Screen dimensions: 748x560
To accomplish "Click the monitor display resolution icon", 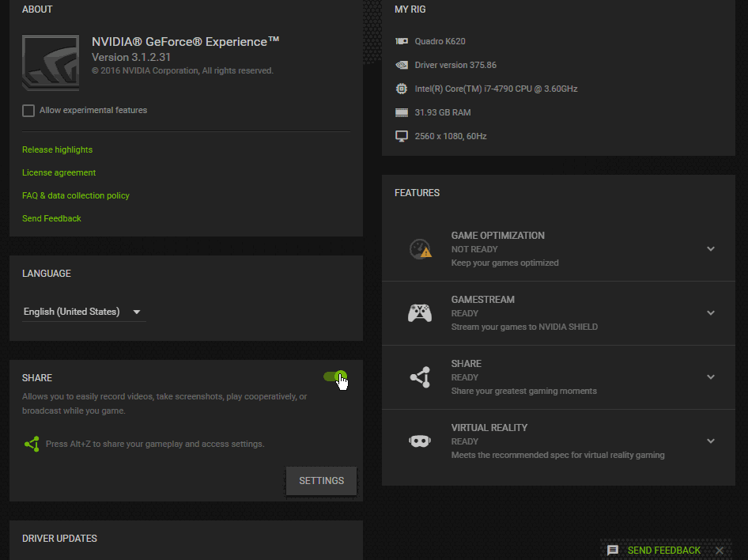I will click(x=402, y=136).
